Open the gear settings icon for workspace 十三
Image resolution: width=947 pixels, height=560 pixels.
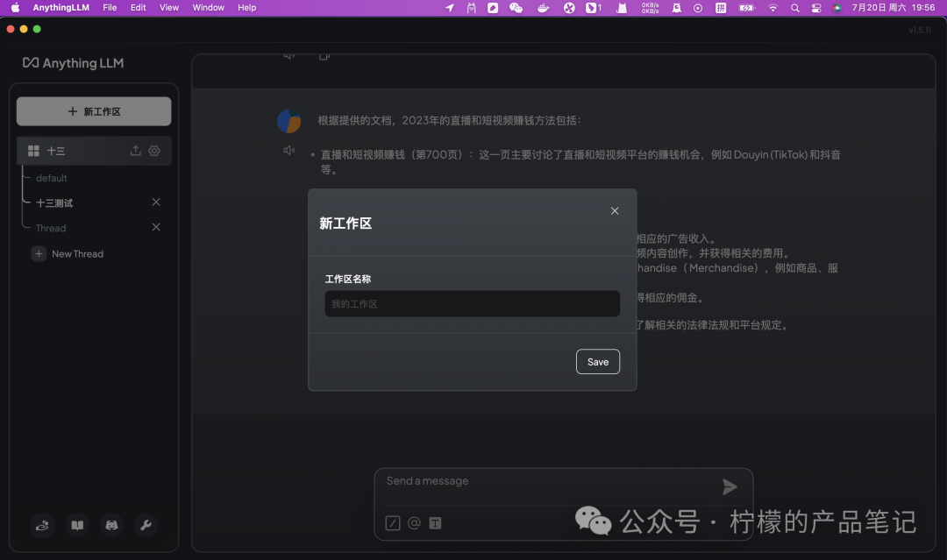(x=154, y=151)
